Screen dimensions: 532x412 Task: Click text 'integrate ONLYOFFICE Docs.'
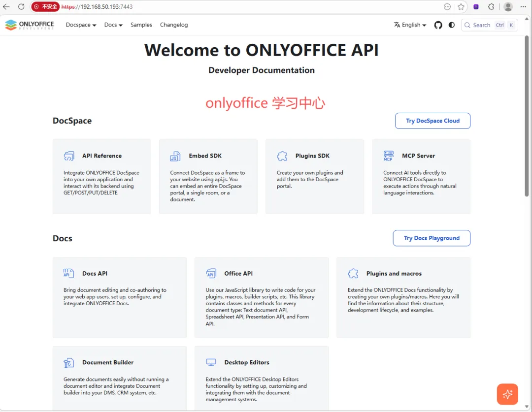click(96, 304)
